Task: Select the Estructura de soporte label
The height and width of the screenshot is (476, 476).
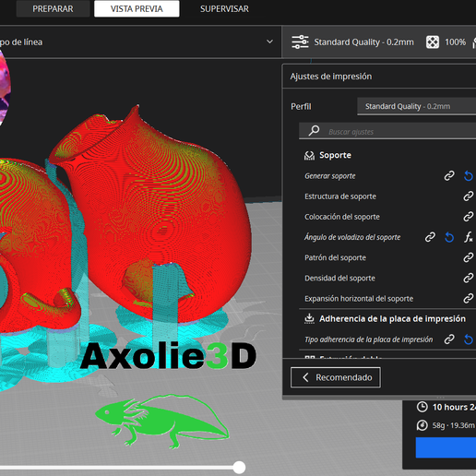Action: 340,196
